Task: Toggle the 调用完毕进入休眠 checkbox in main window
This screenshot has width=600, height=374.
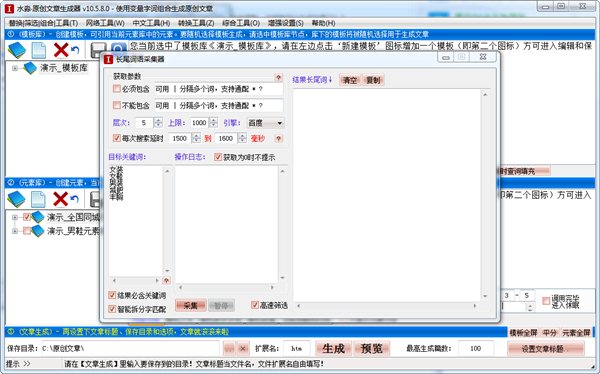Action: [546, 301]
